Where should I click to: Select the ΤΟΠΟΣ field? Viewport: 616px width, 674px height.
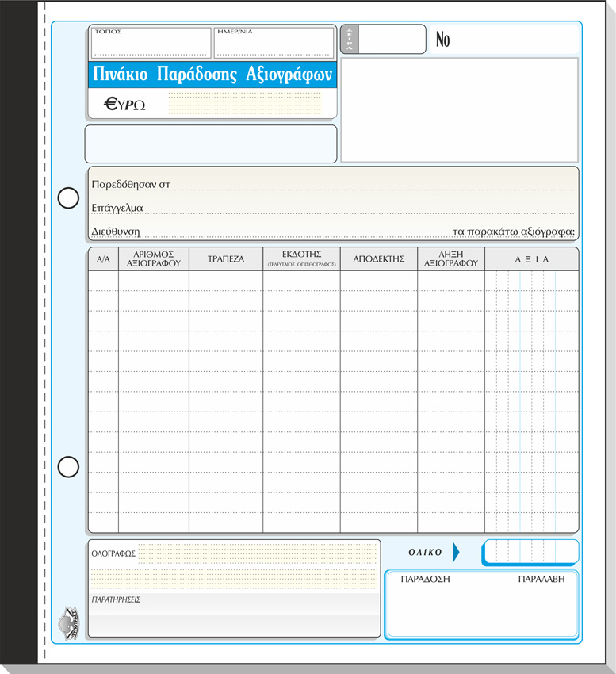[151, 44]
